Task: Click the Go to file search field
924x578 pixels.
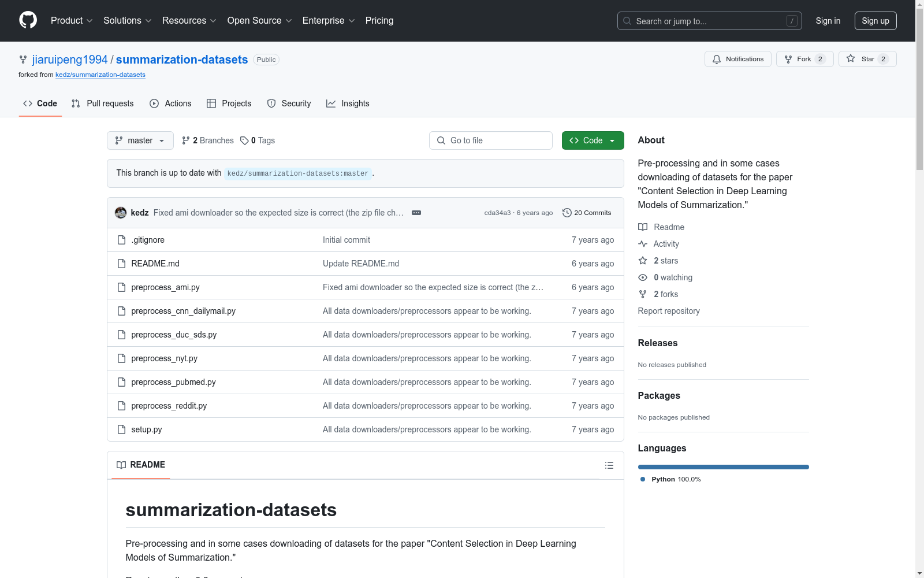Action: 491,140
